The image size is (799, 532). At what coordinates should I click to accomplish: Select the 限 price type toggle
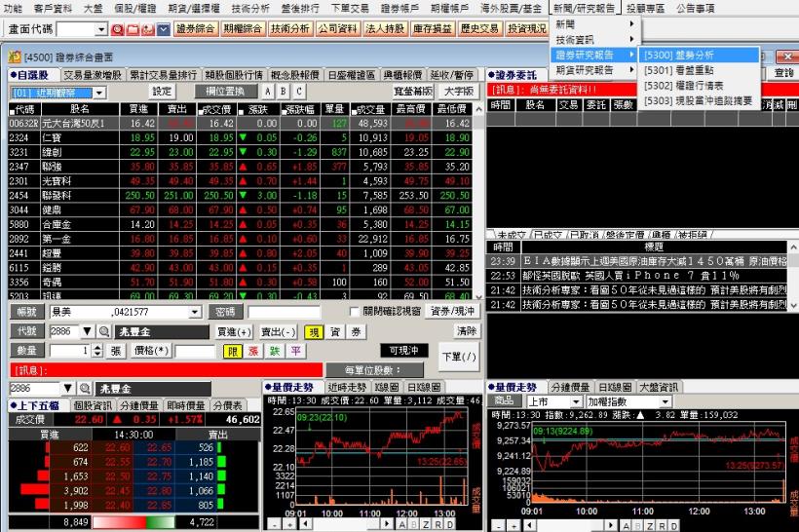234,351
